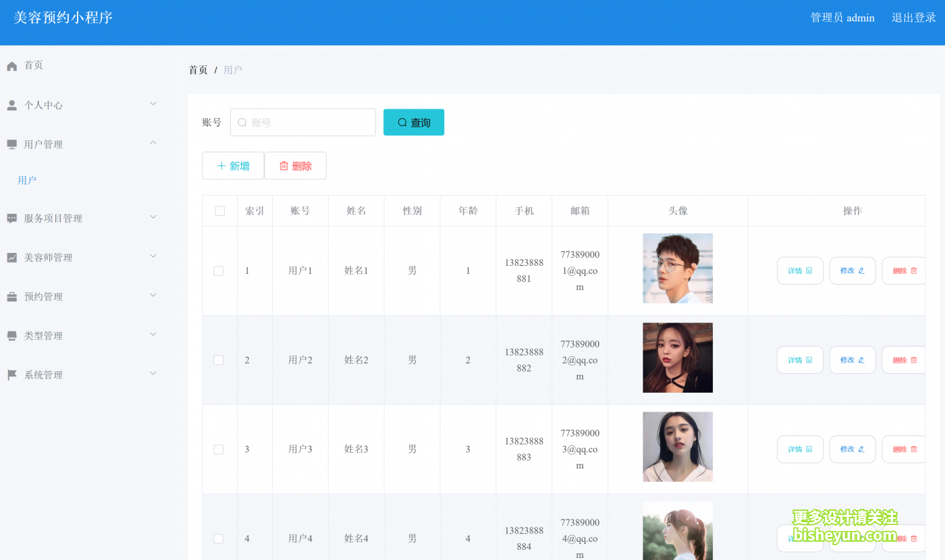Open 详情 for 用户2
The image size is (945, 560).
click(800, 360)
